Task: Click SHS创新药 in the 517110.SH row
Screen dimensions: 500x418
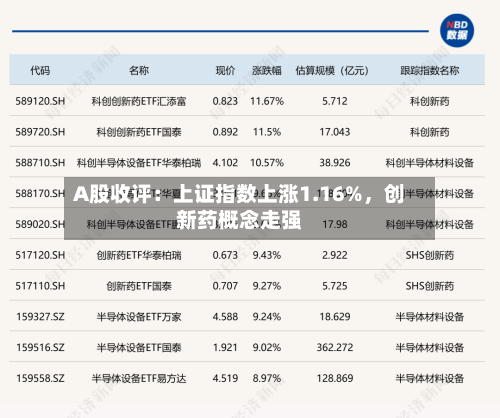Action: (430, 286)
